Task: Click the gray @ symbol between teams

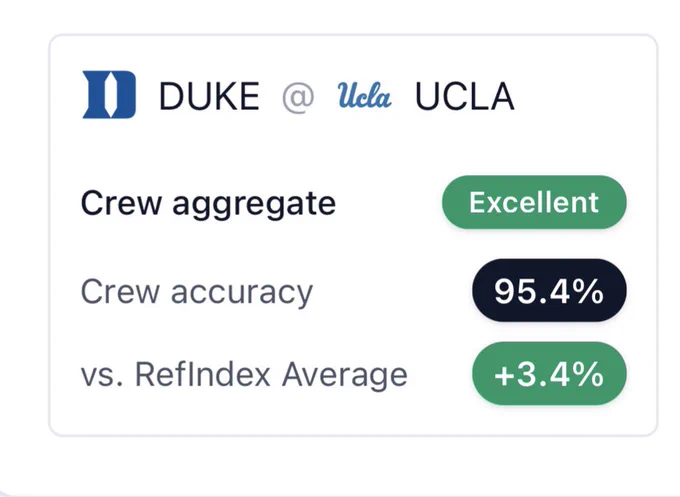Action: pyautogui.click(x=298, y=98)
